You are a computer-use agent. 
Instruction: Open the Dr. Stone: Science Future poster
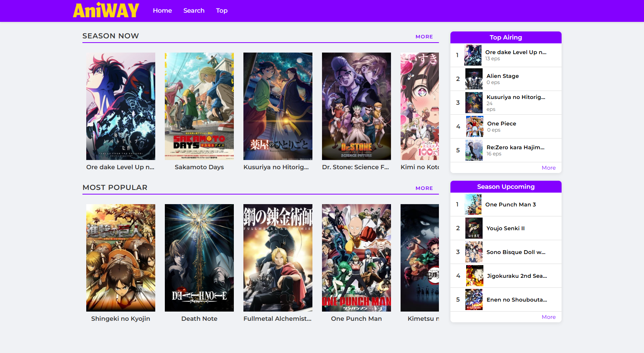[x=356, y=106]
